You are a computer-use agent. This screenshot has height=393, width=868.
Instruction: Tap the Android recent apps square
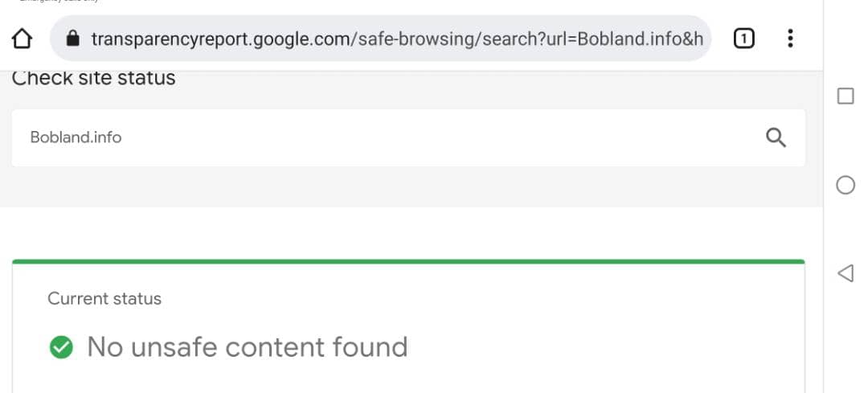click(845, 96)
